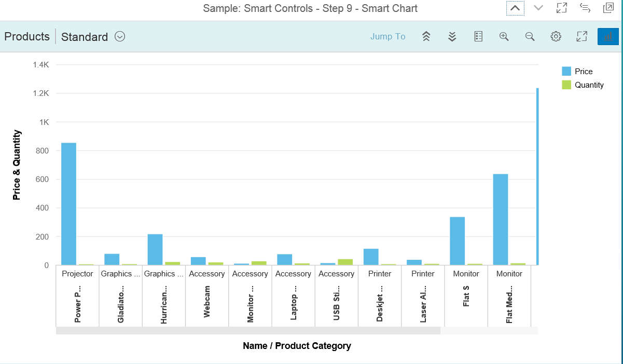Select the Projector price bar
The width and height of the screenshot is (623, 364).
(68, 204)
